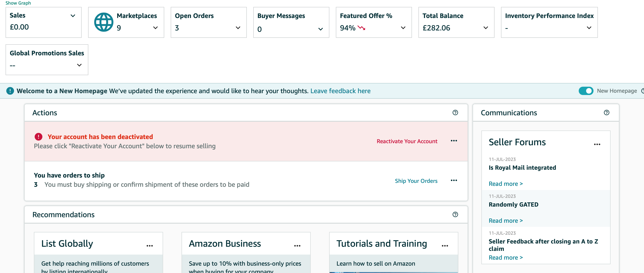Click the Marketplaces count 9

[x=119, y=28]
